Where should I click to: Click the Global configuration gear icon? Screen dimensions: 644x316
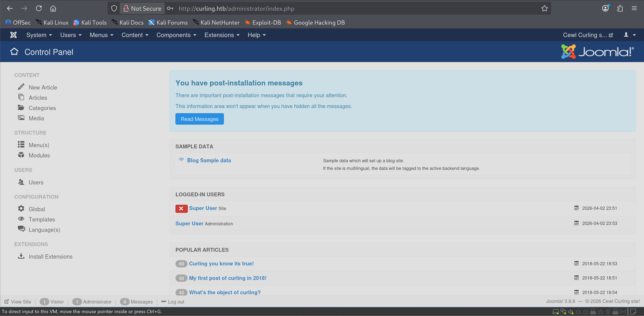21,209
